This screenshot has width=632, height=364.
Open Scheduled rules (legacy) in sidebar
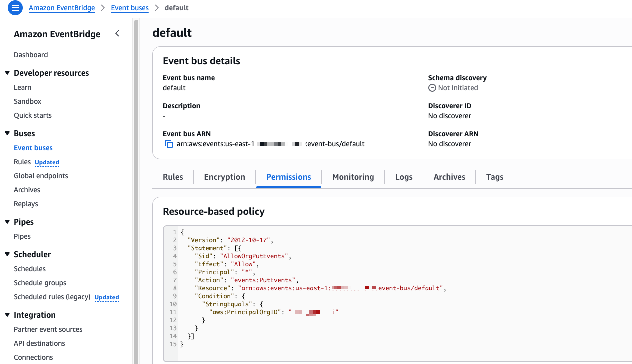[x=52, y=297]
